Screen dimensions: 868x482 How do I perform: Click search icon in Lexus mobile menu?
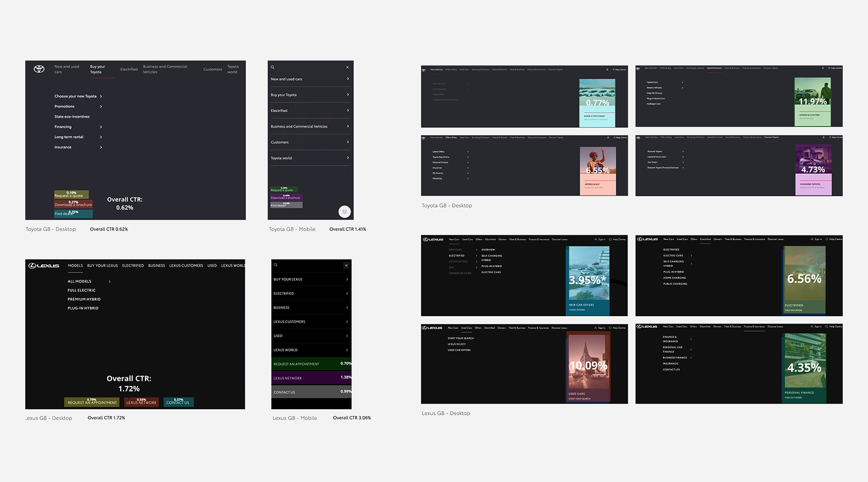point(276,265)
